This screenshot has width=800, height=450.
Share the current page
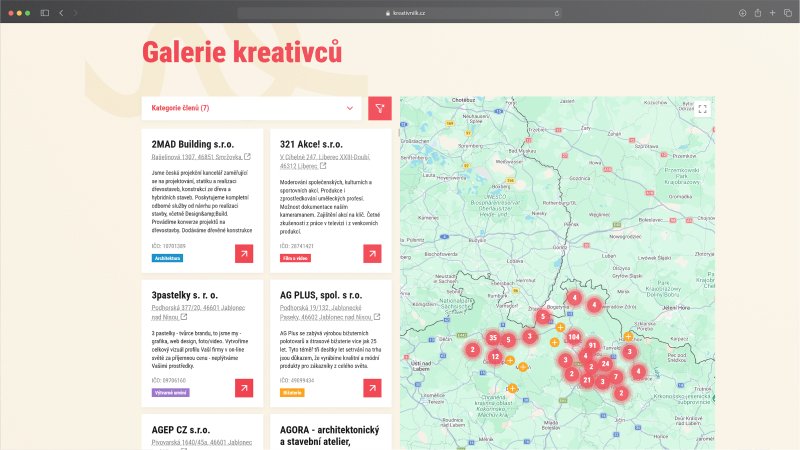758,13
